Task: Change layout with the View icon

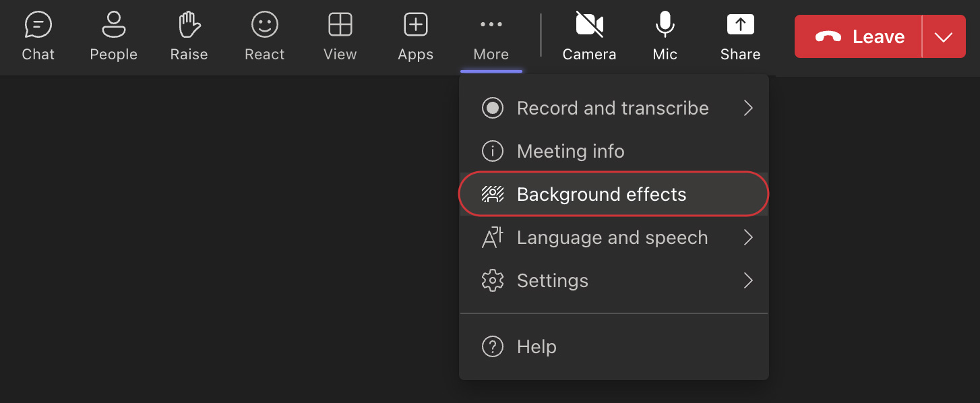Action: pos(340,34)
